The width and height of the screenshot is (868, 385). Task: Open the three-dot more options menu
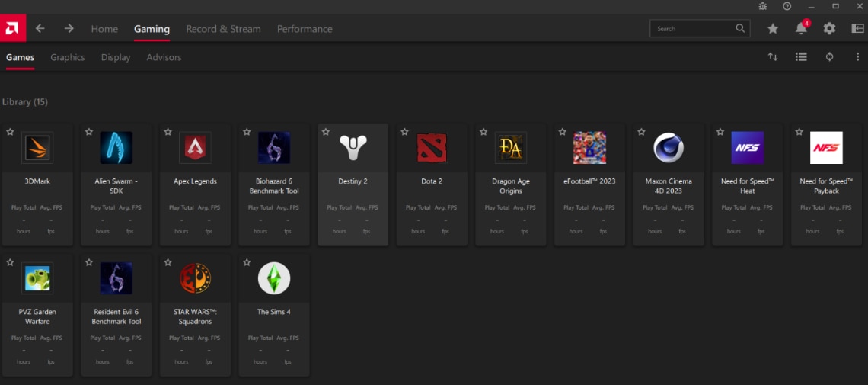point(857,57)
